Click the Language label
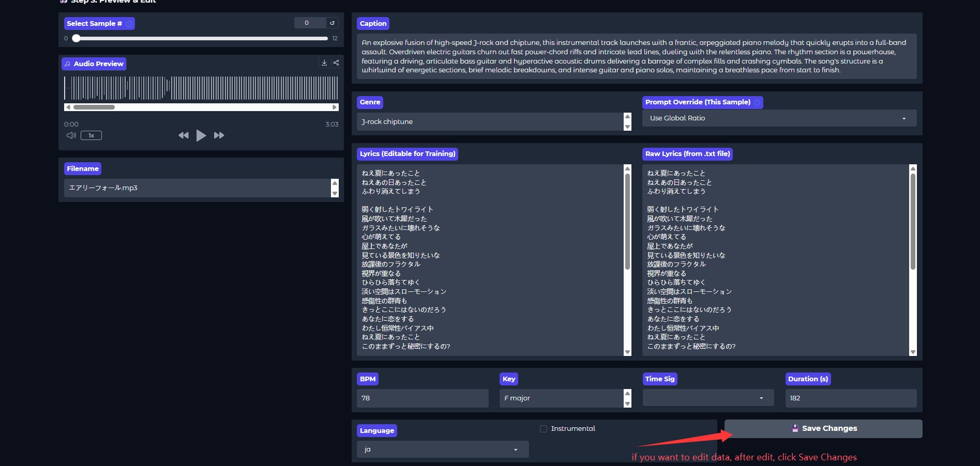Image resolution: width=980 pixels, height=466 pixels. click(377, 431)
